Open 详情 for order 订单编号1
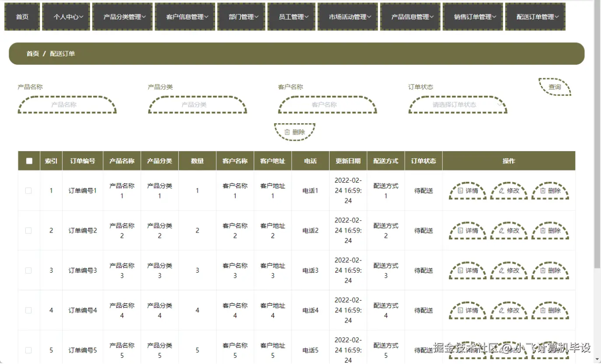 (x=468, y=191)
